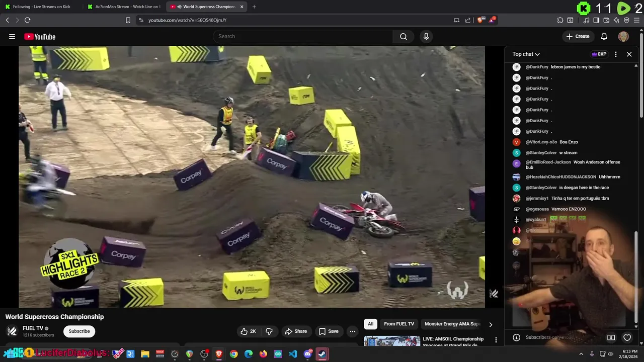
Task: Click @VitorLevy-o3o 'Boa Enzo' message
Action: 569,142
